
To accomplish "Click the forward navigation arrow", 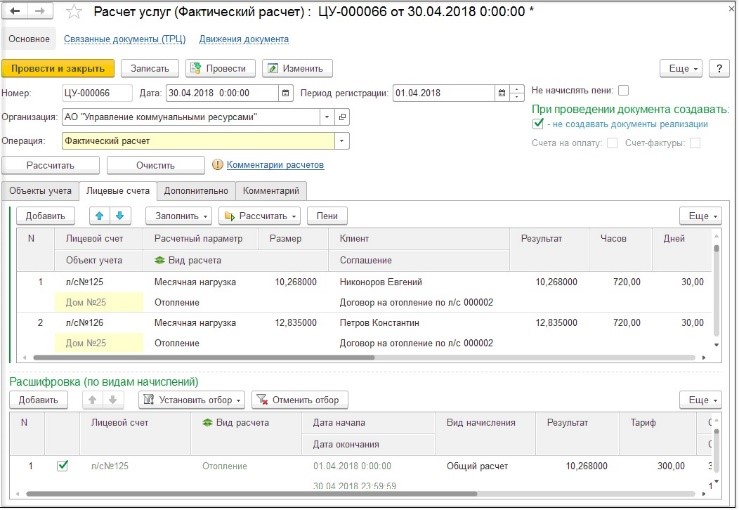I will 39,11.
